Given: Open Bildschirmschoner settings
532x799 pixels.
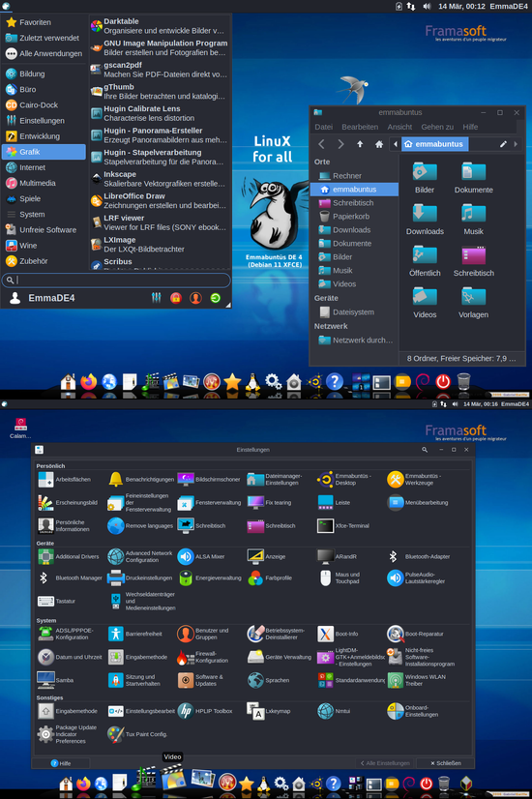Looking at the screenshot, I should point(209,480).
